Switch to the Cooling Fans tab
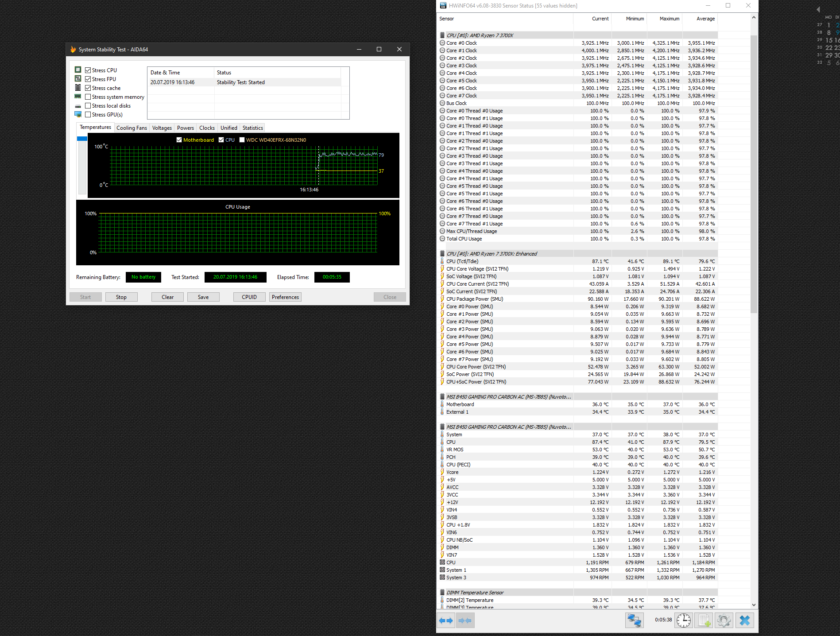Image resolution: width=840 pixels, height=636 pixels. pyautogui.click(x=132, y=128)
